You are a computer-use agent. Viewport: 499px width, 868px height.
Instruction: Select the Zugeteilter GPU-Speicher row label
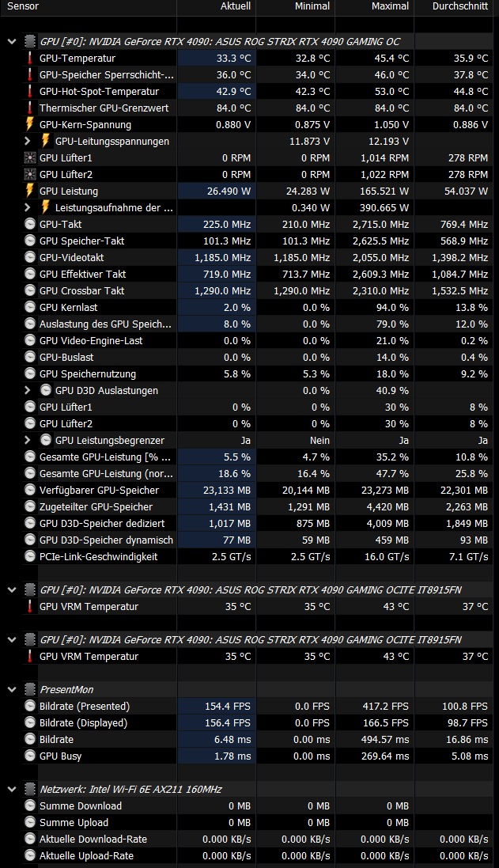96,506
